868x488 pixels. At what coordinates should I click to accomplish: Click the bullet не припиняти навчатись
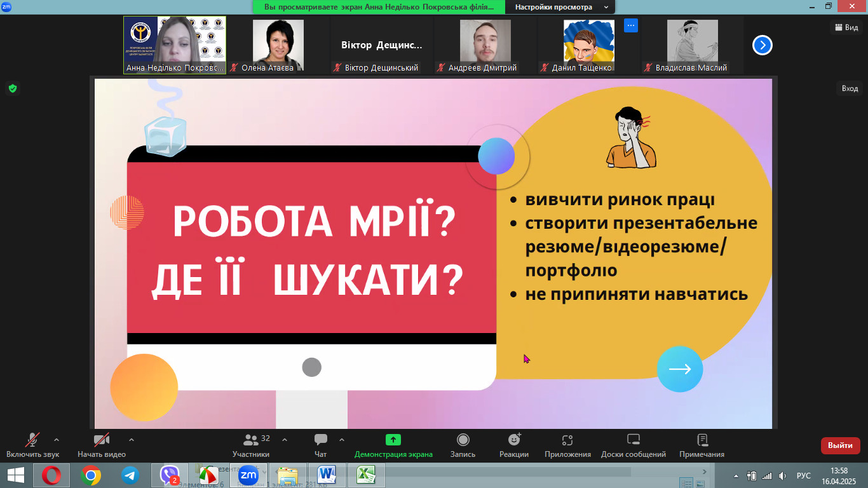(x=636, y=295)
